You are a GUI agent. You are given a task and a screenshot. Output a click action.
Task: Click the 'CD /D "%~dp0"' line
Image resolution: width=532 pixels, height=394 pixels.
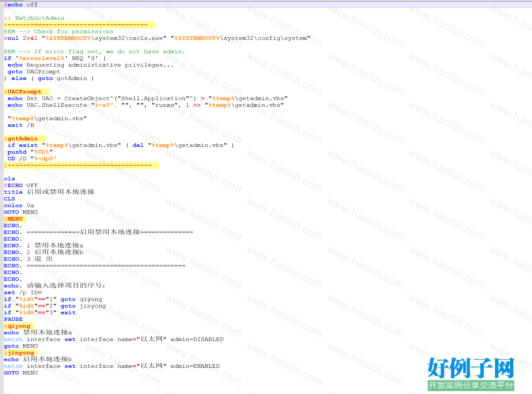coord(32,159)
